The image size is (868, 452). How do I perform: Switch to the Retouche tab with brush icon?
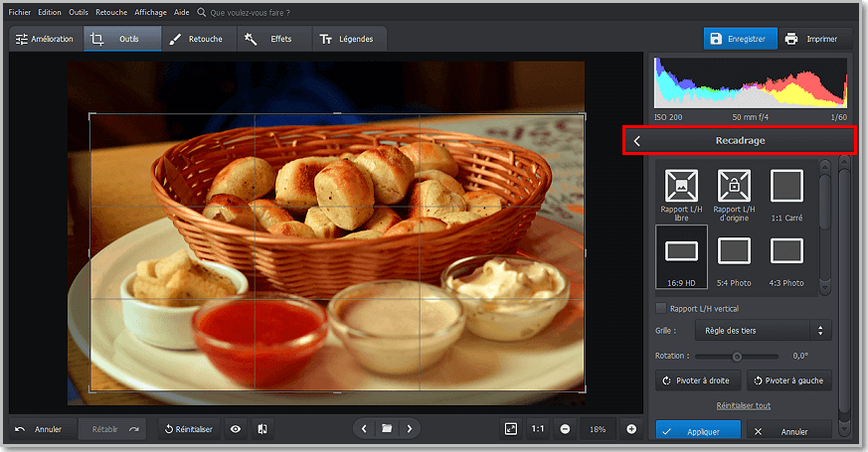tap(199, 39)
